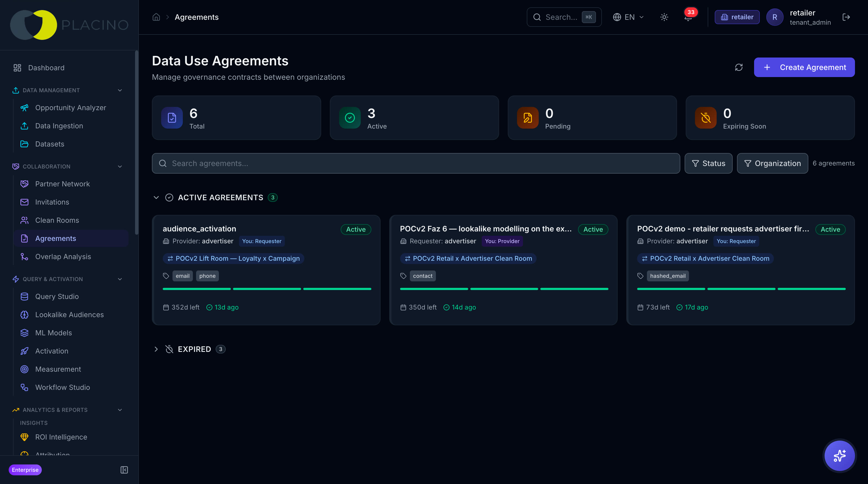Click the You: Provider badge
The image size is (868, 484).
click(x=502, y=241)
